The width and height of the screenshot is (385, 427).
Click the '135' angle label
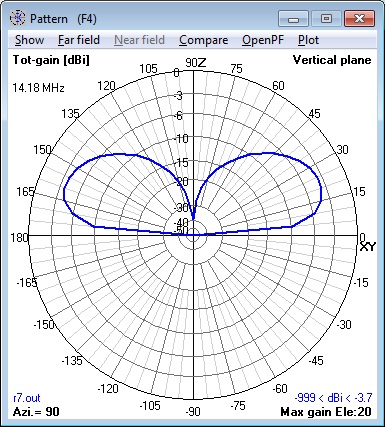71,114
